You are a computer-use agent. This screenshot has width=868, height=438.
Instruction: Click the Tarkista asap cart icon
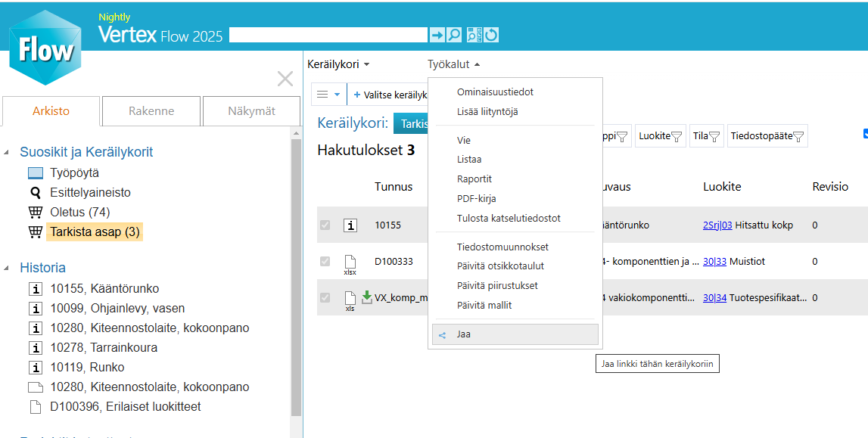click(36, 231)
